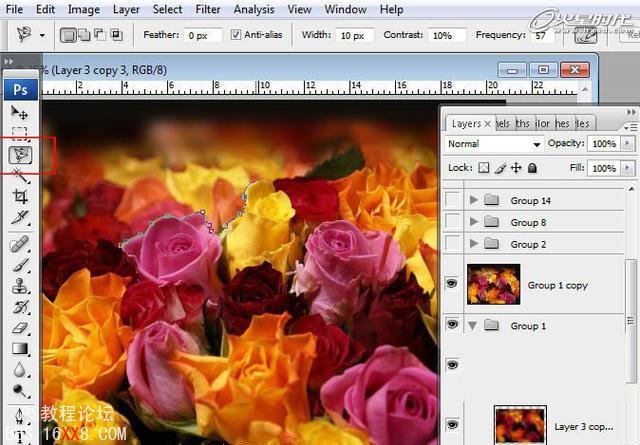The width and height of the screenshot is (640, 445).
Task: Click the Width input field
Action: (x=354, y=36)
